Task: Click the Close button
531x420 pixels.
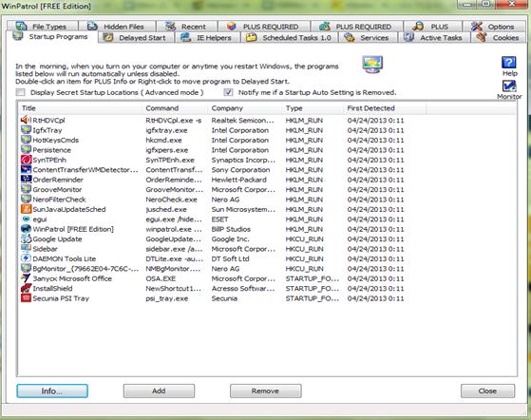Action: (x=487, y=391)
